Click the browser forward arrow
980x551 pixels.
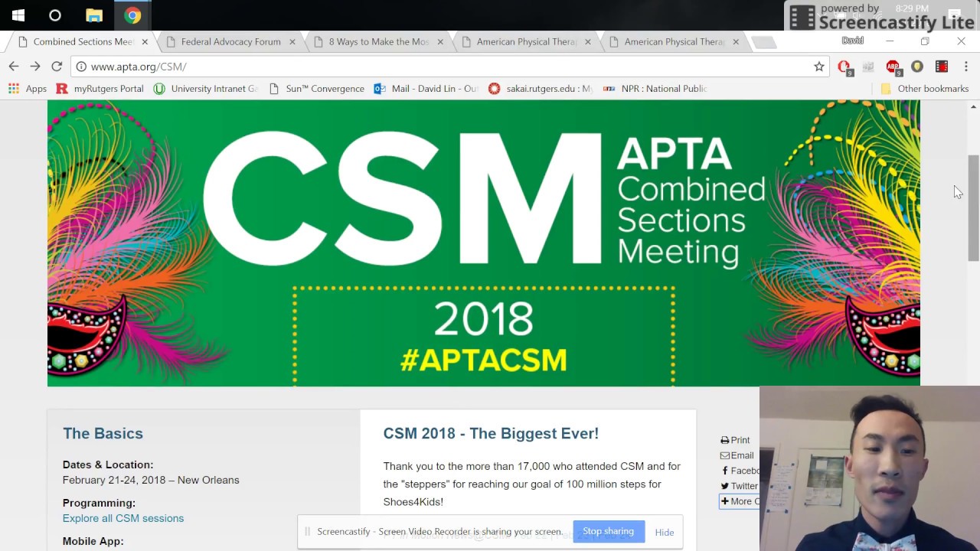tap(35, 67)
